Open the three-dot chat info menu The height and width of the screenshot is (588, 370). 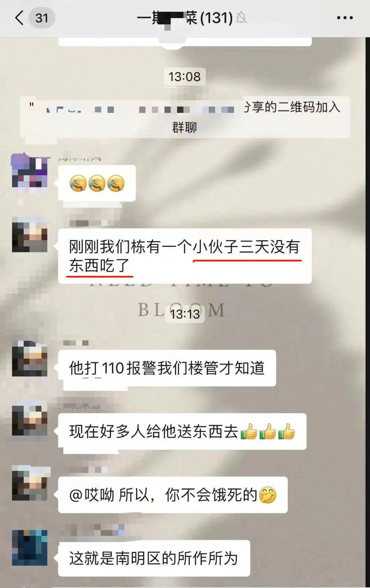pos(345,18)
